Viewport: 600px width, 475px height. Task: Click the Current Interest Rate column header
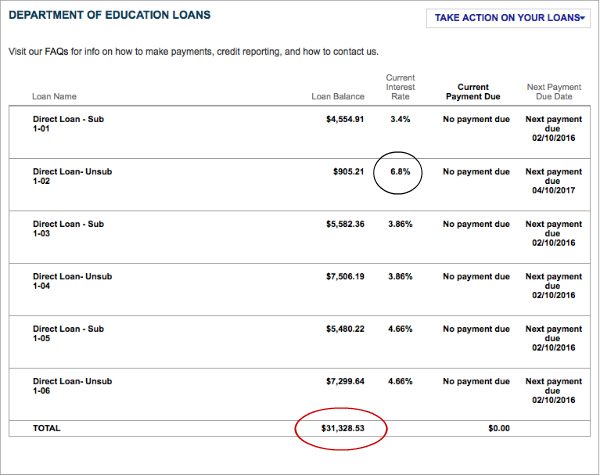399,87
